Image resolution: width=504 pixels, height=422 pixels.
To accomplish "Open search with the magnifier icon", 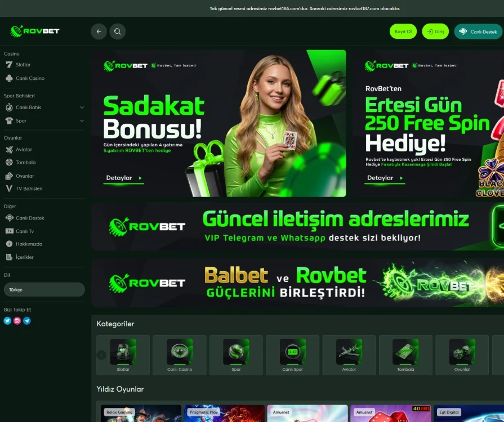I will click(x=117, y=32).
